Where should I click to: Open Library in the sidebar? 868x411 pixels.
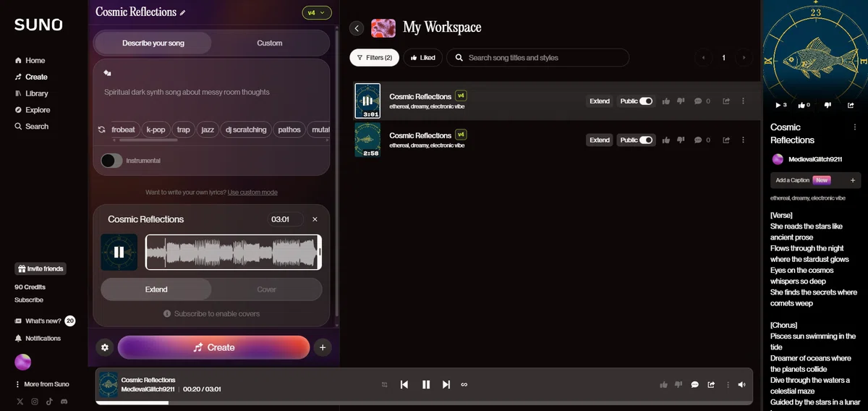[31, 93]
